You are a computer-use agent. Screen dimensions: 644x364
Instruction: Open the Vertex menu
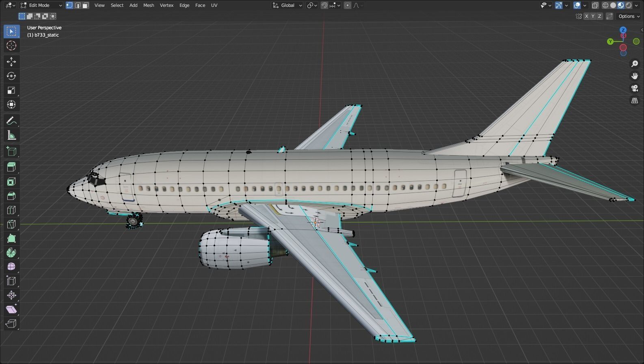pos(166,5)
